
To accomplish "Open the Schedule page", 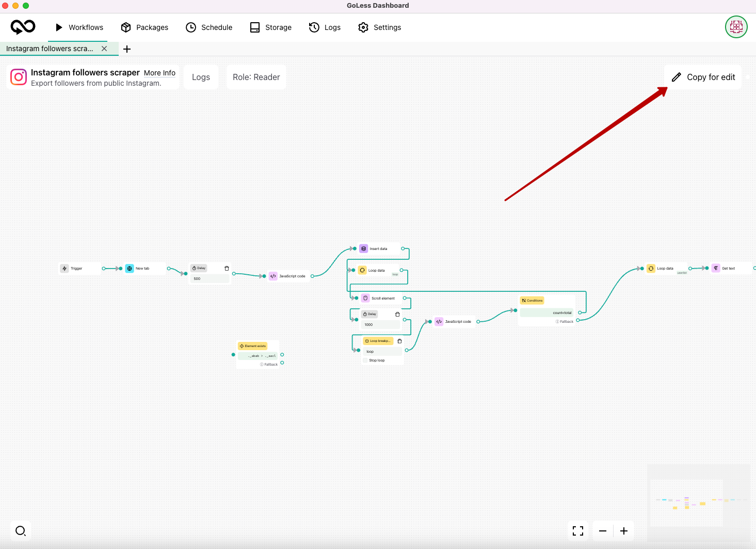I will pyautogui.click(x=209, y=27).
